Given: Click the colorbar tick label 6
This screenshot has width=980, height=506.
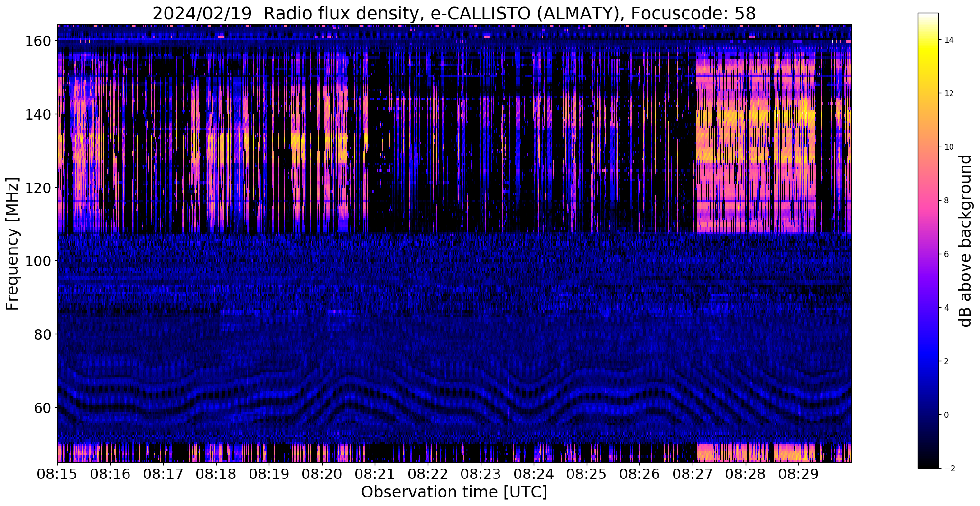Looking at the screenshot, I should [x=946, y=254].
